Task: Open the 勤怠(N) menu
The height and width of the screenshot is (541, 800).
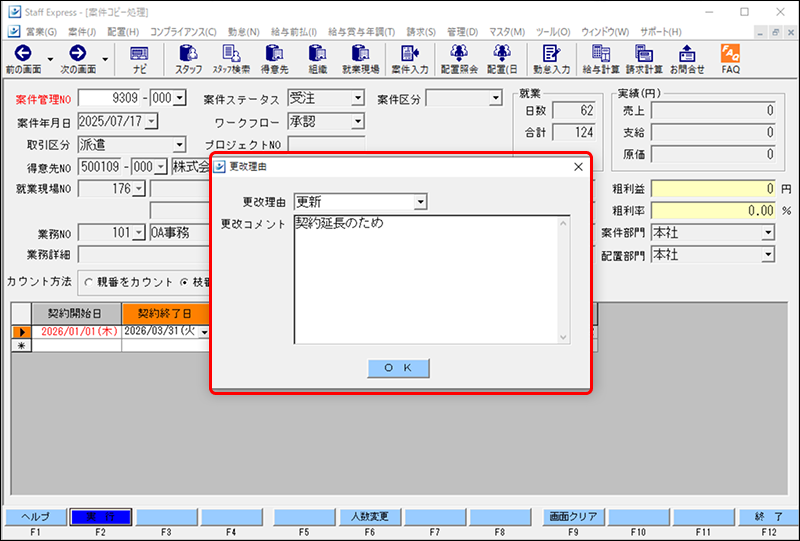Action: (243, 32)
